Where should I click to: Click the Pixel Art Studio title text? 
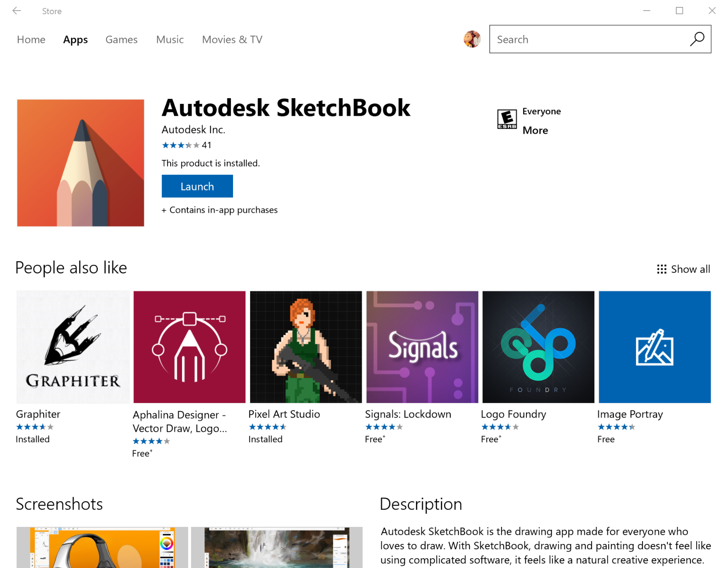[284, 414]
